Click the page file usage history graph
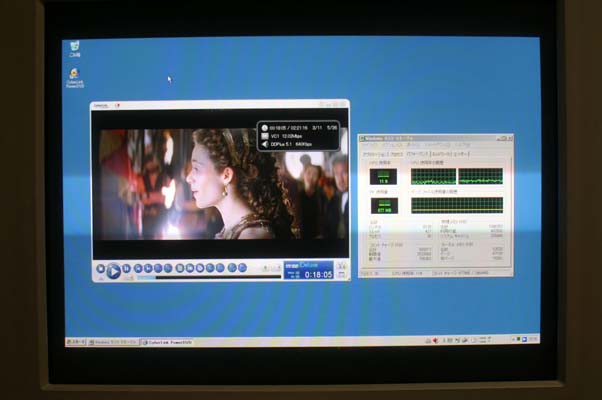 click(457, 205)
